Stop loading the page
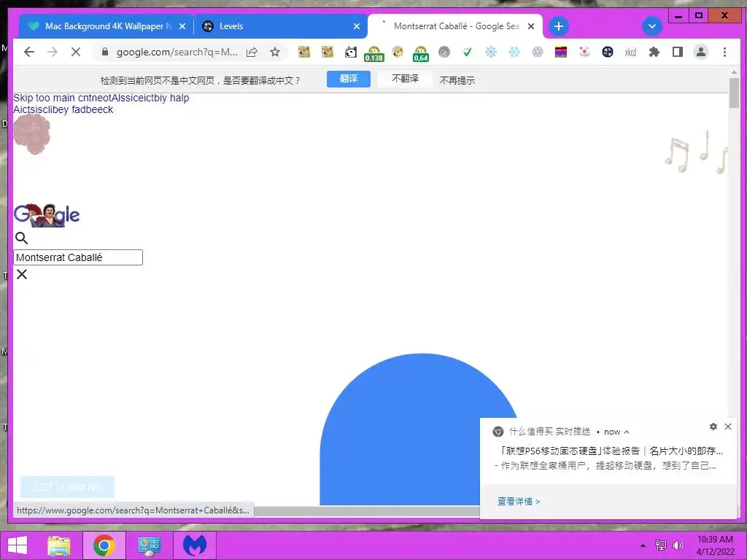Viewport: 747px width, 560px height. tap(76, 52)
